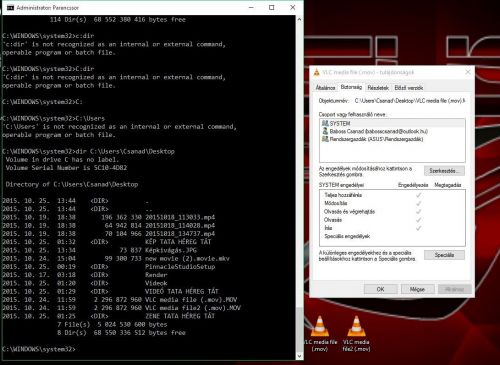Click the new movie (2).movie.mkv line
This screenshot has height=365, width=500.
tap(116, 258)
